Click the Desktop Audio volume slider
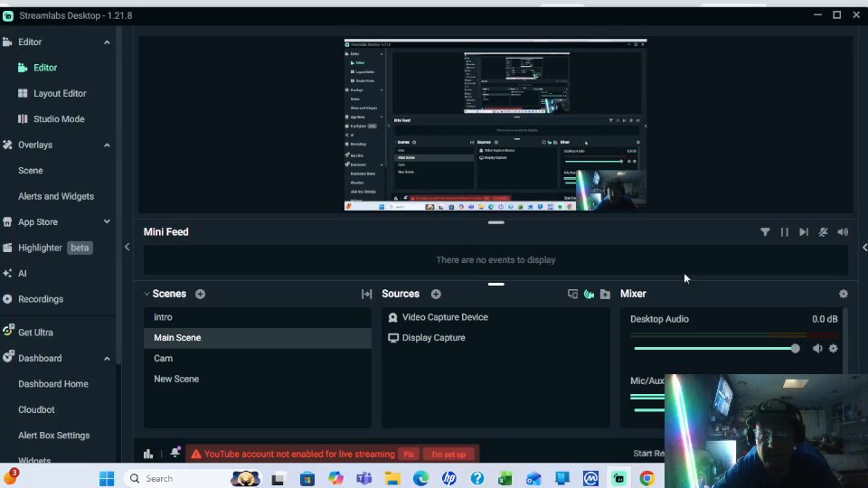868x488 pixels. coord(717,349)
